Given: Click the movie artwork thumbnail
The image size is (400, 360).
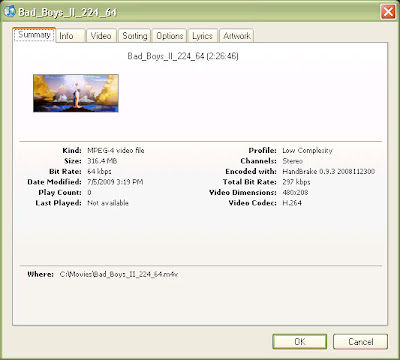Looking at the screenshot, I should [76, 93].
